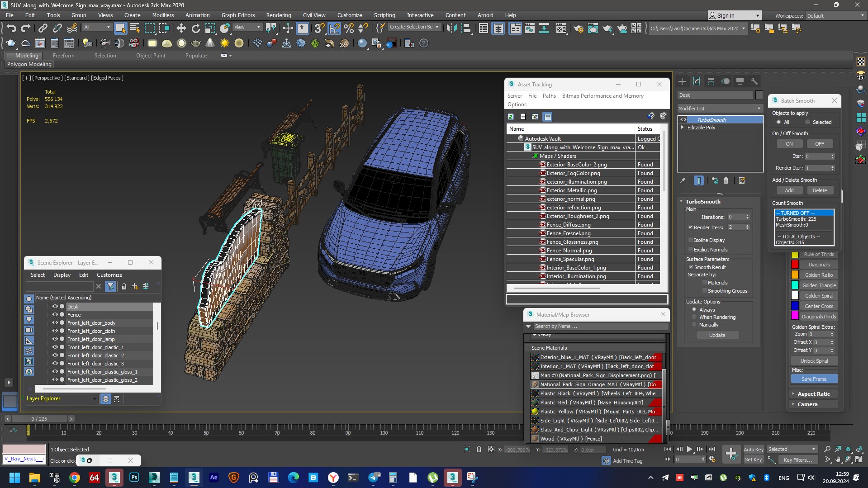Screen dimensions: 868x488
Task: Collapse the TurboSmooth rollout
Action: 682,202
